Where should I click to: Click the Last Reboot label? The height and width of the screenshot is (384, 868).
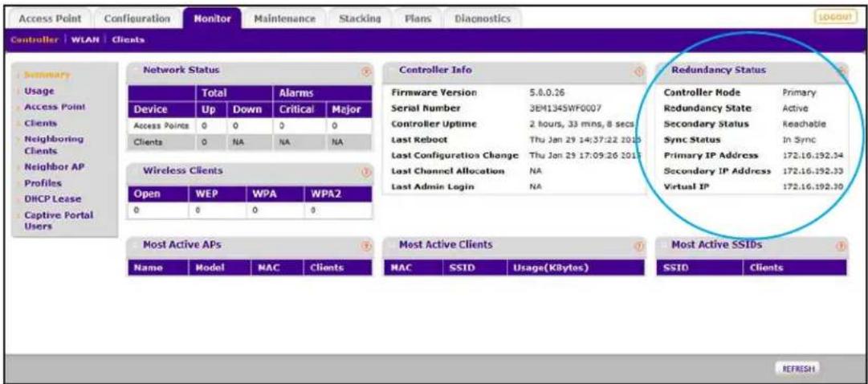click(x=419, y=140)
